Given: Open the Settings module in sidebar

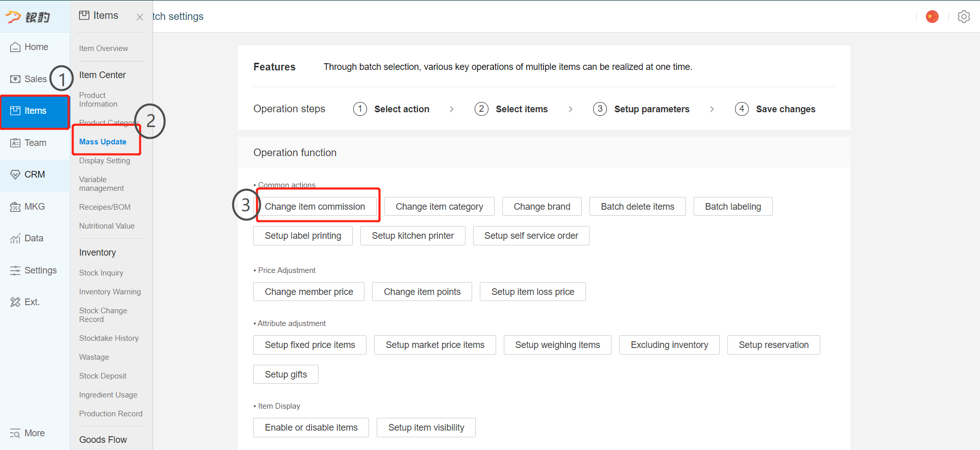Looking at the screenshot, I should [x=34, y=270].
